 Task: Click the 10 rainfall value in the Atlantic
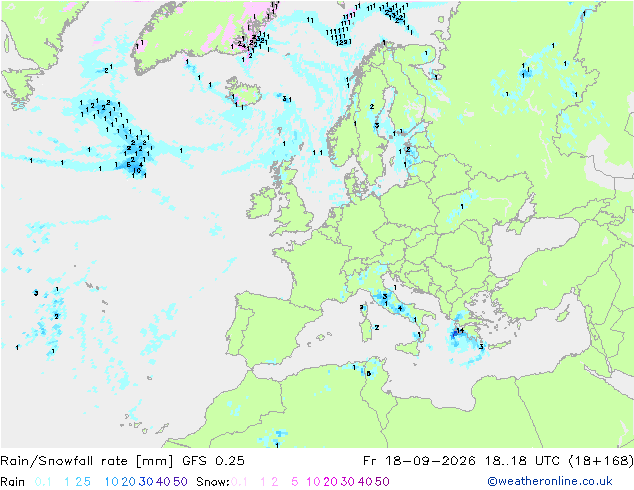(137, 170)
